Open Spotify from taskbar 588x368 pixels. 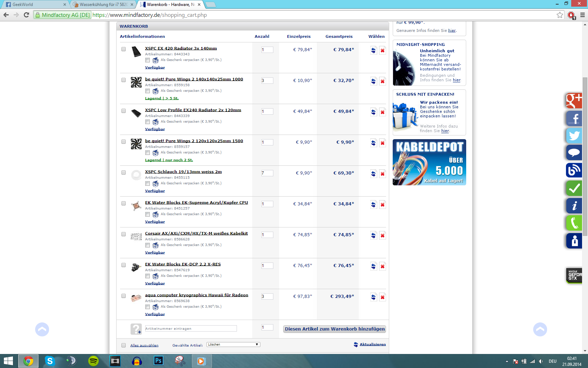(93, 361)
